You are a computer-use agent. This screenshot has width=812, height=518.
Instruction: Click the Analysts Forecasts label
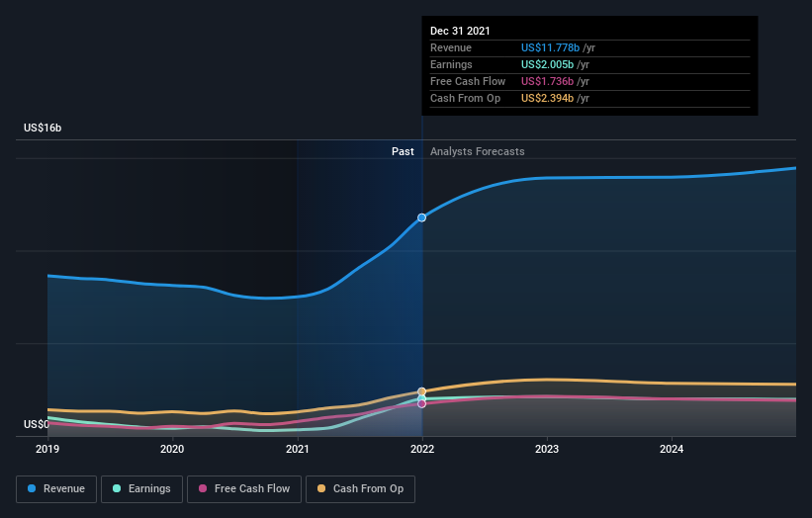pyautogui.click(x=478, y=151)
